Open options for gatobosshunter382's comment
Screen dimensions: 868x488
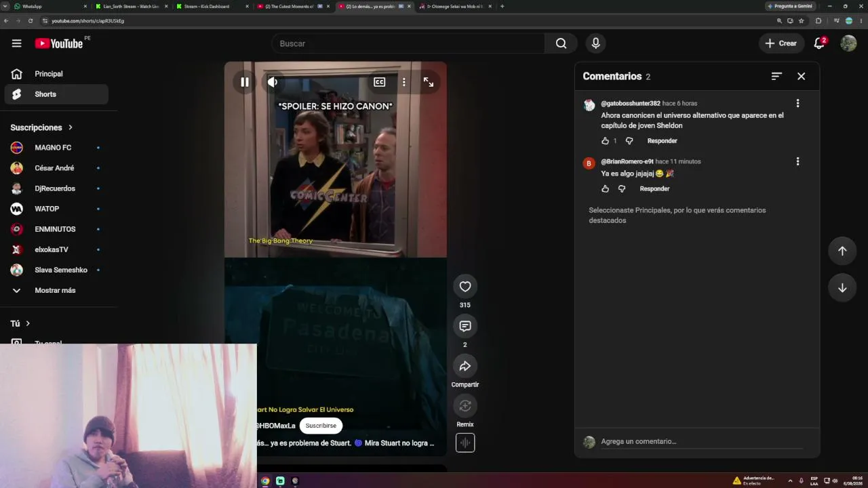click(x=797, y=103)
